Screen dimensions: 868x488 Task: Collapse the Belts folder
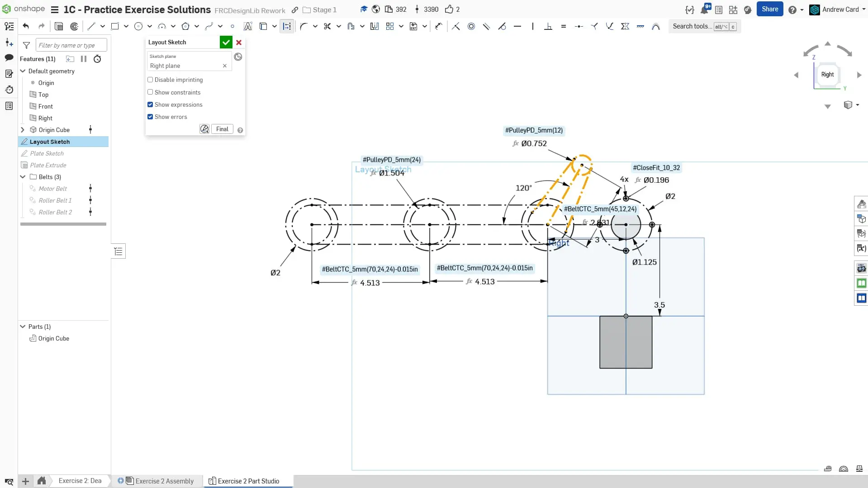(x=23, y=177)
